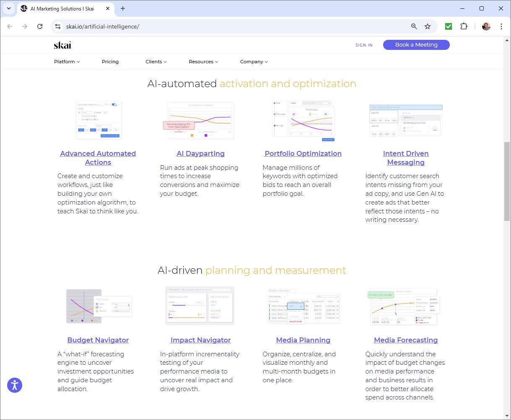Click the SIGN IN link

click(364, 45)
